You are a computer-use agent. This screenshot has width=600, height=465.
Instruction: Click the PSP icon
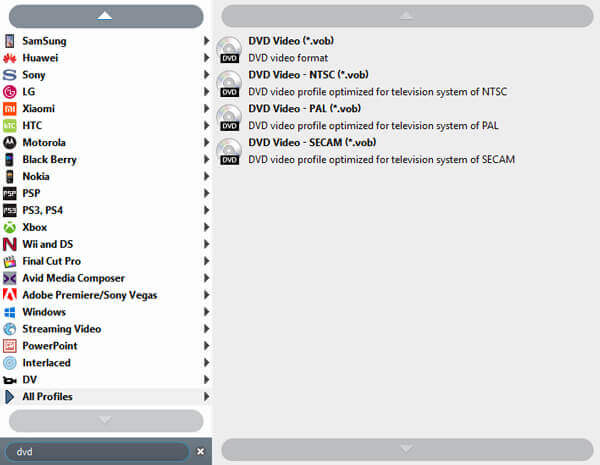coord(10,193)
